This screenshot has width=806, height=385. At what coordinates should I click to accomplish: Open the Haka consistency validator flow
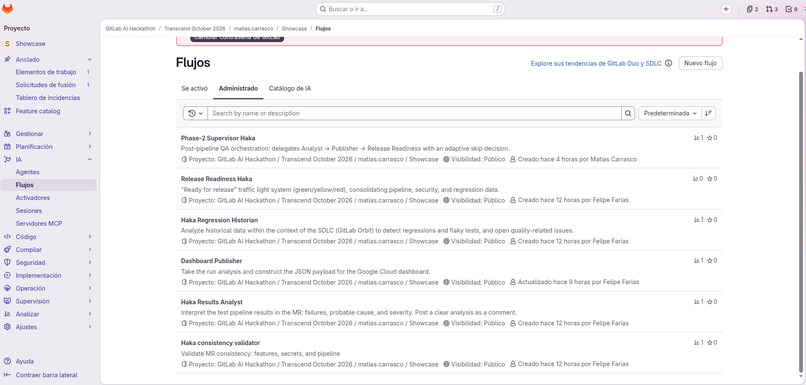pyautogui.click(x=220, y=342)
